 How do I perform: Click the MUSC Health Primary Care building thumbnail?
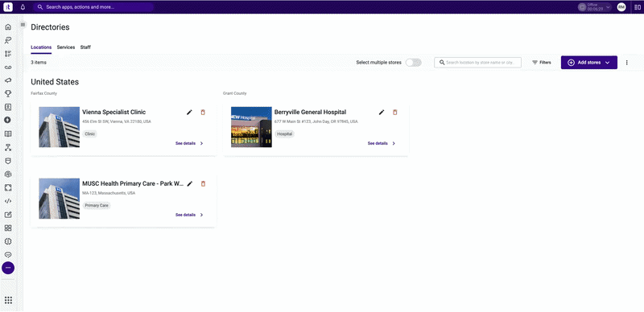[59, 199]
